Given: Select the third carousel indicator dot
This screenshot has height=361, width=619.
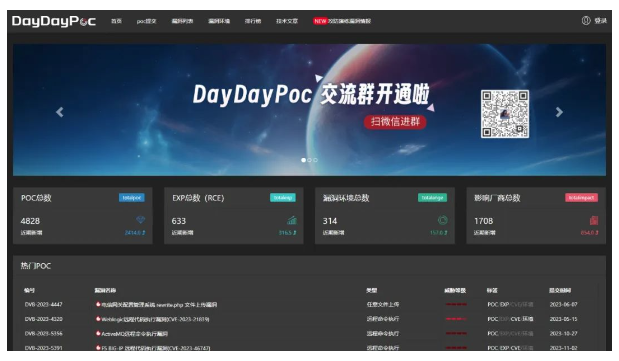Looking at the screenshot, I should 315,160.
